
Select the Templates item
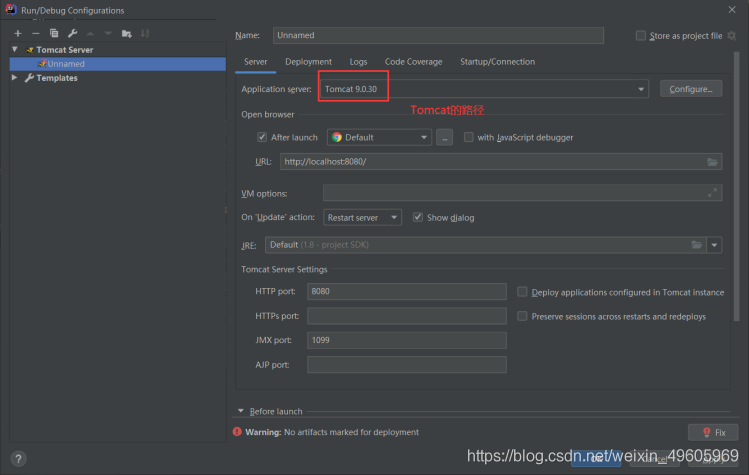[x=56, y=78]
